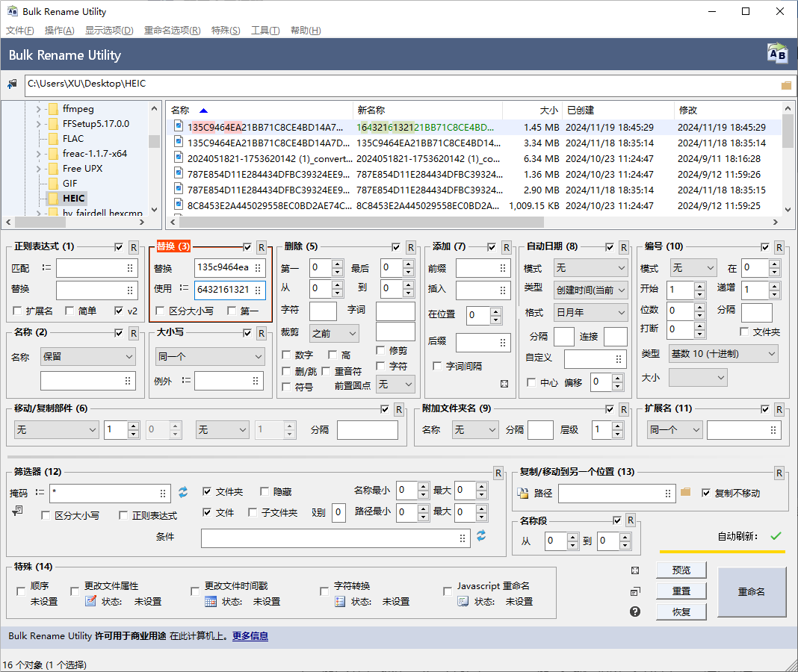The height and width of the screenshot is (672, 798).
Task: Click the Javascript 重命名 status icon
Action: pyautogui.click(x=463, y=601)
